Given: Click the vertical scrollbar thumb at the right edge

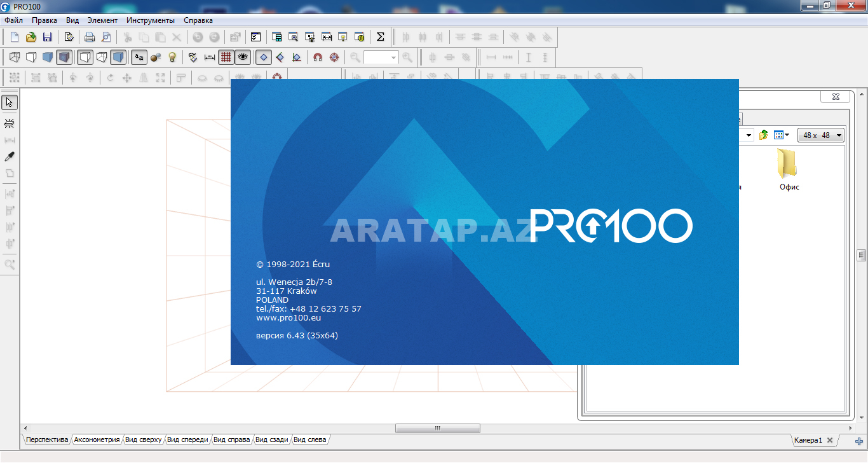Looking at the screenshot, I should click(862, 255).
